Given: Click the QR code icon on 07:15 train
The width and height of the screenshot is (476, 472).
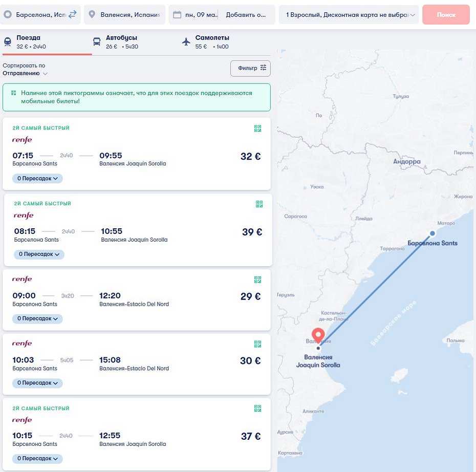Looking at the screenshot, I should [x=257, y=128].
